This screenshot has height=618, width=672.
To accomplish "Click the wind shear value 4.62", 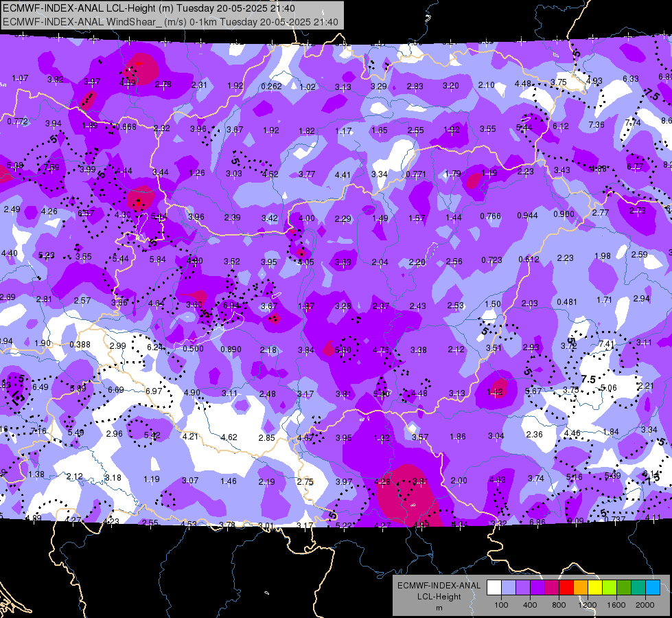I will tap(229, 437).
